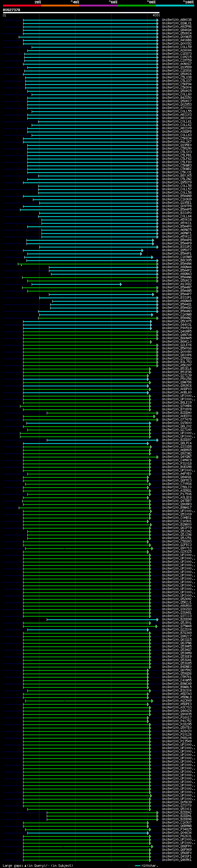Viewport: 197px width, 868px height.
Task: Select the UniRef100_Q09TP8 label
Action: [176, 206]
